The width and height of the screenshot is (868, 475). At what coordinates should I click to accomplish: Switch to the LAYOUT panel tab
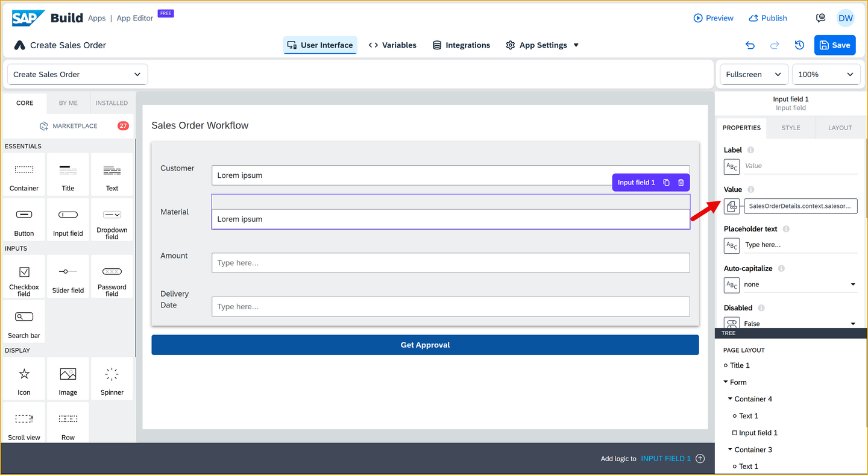(840, 128)
